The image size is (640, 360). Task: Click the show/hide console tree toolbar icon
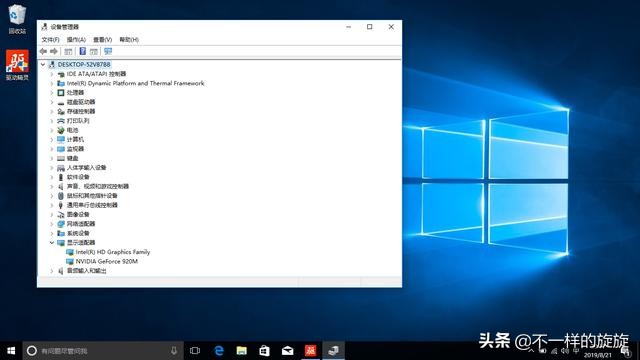coord(68,51)
